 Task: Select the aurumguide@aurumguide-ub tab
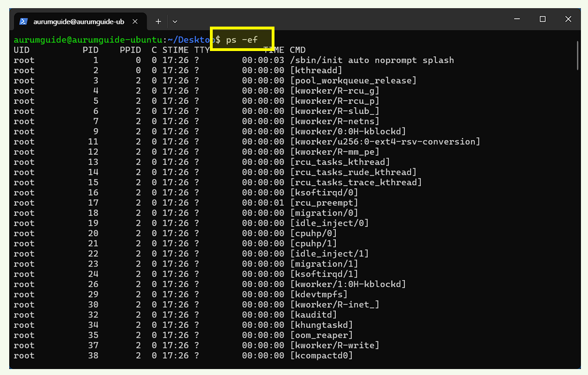[x=80, y=21]
